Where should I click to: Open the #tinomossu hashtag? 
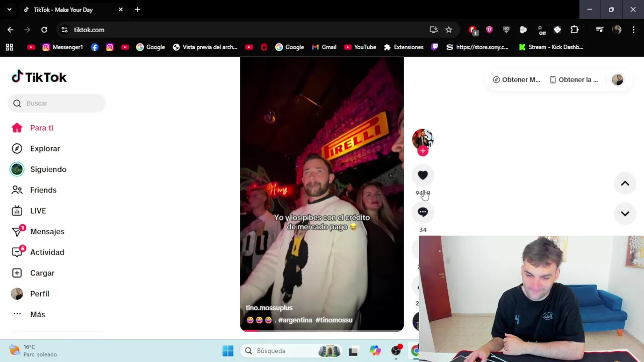pos(334,320)
